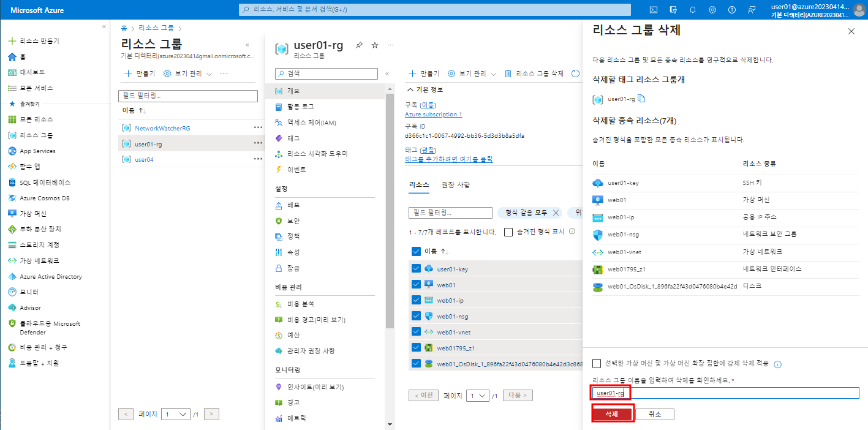
Task: Click the user account avatar
Action: (x=859, y=10)
